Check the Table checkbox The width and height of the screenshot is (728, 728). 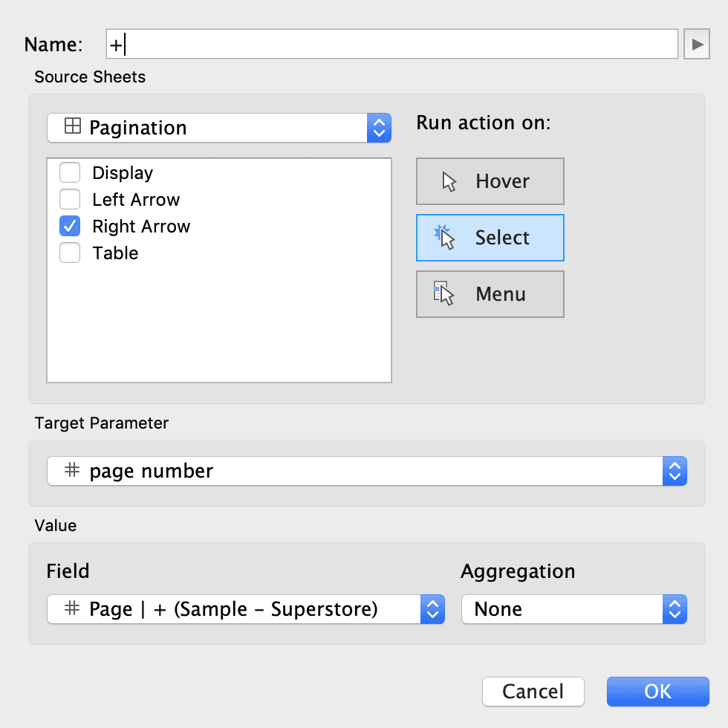tap(69, 253)
